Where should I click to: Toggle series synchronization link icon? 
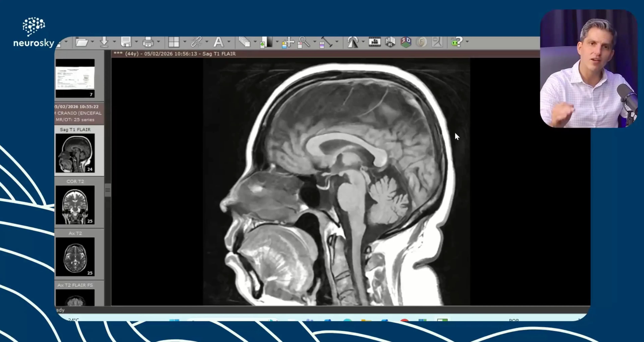tap(196, 42)
